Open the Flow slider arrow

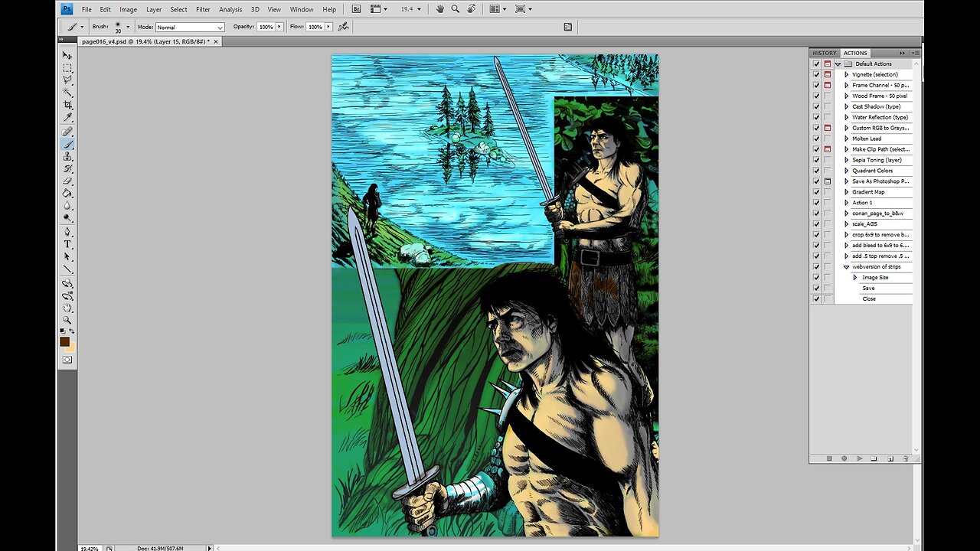click(328, 27)
